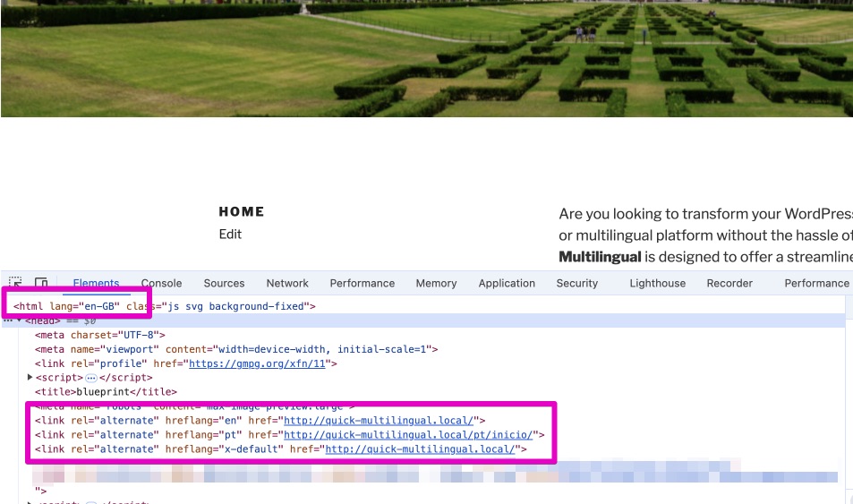Viewport: 853px width, 504px height.
Task: Open the hreflang="en" quick-multilingual.local link
Action: point(379,421)
